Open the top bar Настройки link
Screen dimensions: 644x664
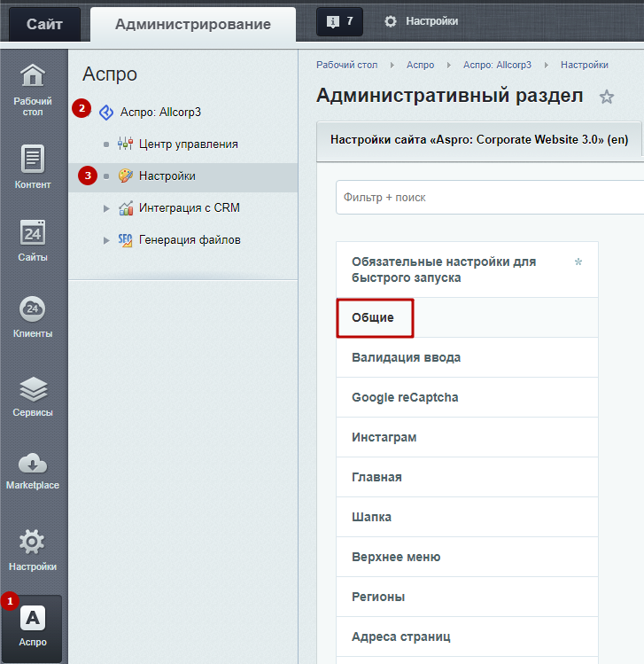[x=431, y=21]
